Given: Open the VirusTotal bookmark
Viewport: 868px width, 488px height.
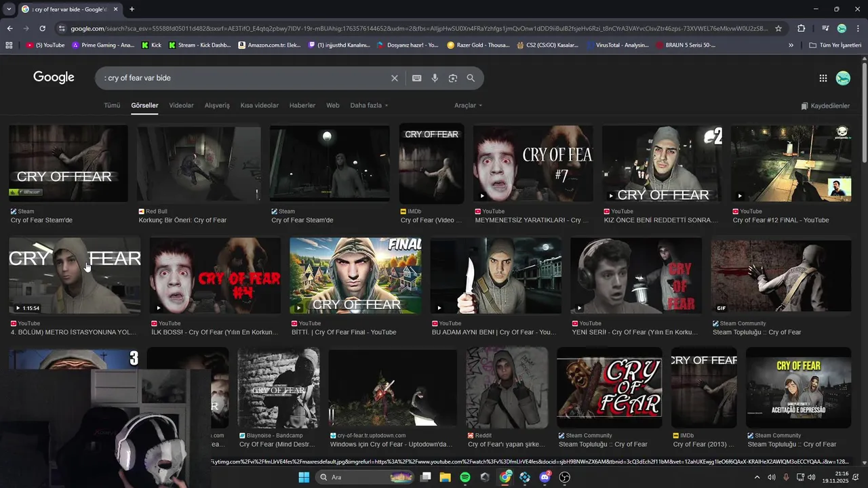Looking at the screenshot, I should (x=618, y=45).
